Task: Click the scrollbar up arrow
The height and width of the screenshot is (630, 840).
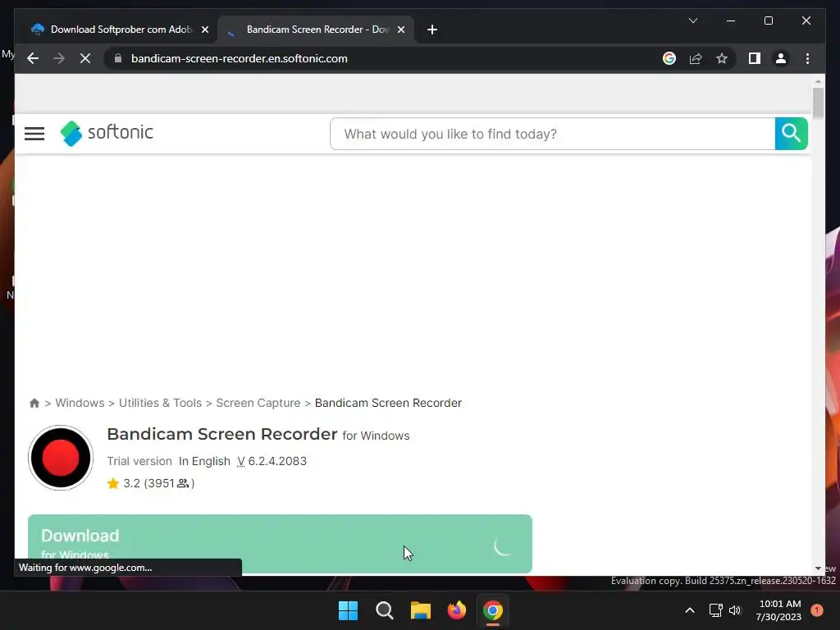Action: tap(818, 81)
